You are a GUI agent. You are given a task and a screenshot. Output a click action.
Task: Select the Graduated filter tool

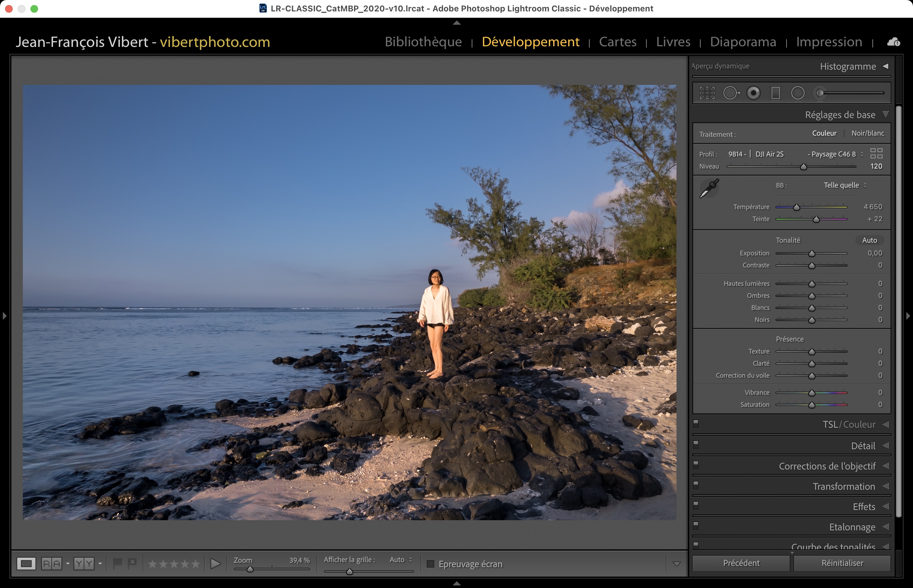[775, 93]
